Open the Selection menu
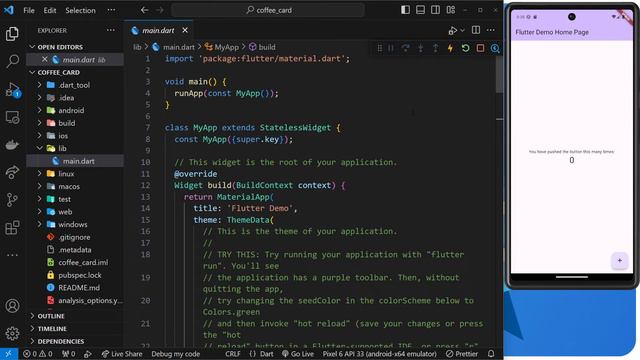640x360 pixels. click(80, 10)
